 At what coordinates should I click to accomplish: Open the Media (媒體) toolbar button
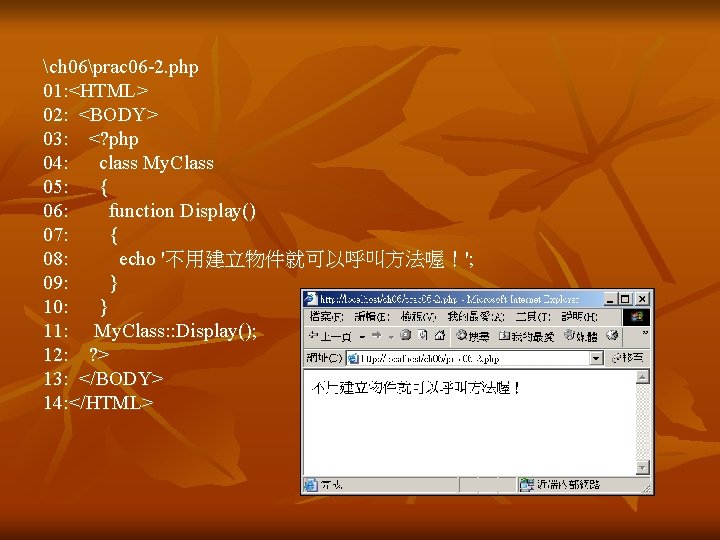[x=581, y=337]
